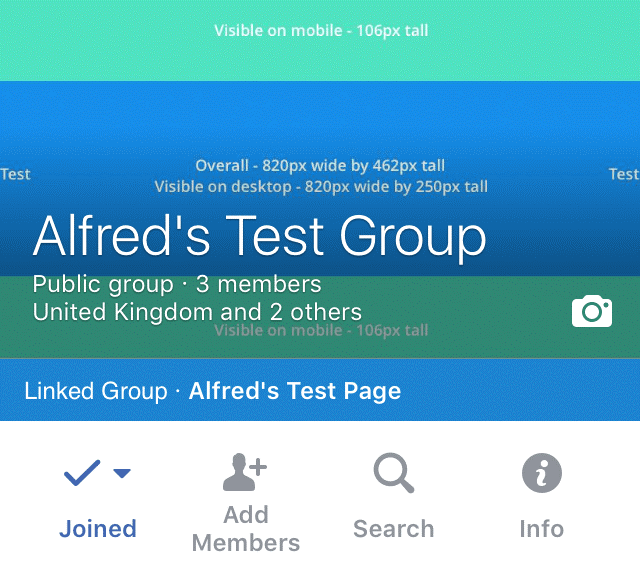Image resolution: width=640 pixels, height=564 pixels.
Task: Open United Kingdom and 2 others
Action: 197,312
